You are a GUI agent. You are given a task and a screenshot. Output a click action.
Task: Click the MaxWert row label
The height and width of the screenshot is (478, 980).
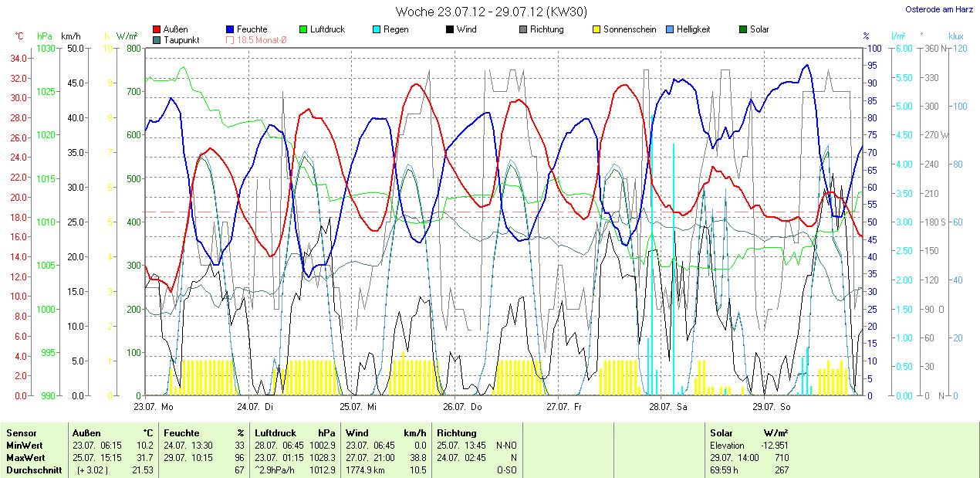tap(25, 458)
